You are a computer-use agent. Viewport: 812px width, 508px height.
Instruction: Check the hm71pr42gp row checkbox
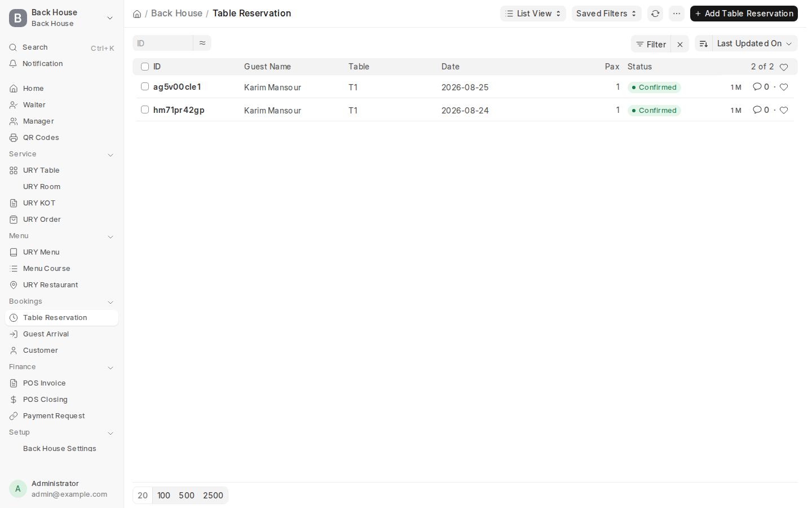pyautogui.click(x=145, y=110)
